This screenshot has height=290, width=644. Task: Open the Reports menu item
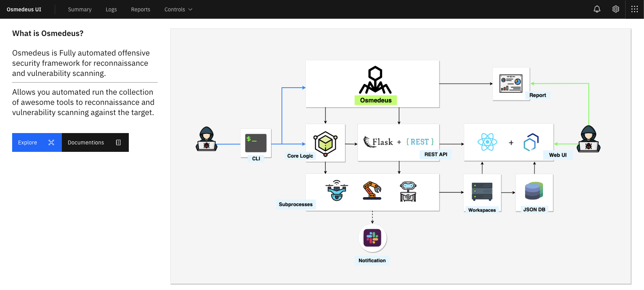point(141,9)
